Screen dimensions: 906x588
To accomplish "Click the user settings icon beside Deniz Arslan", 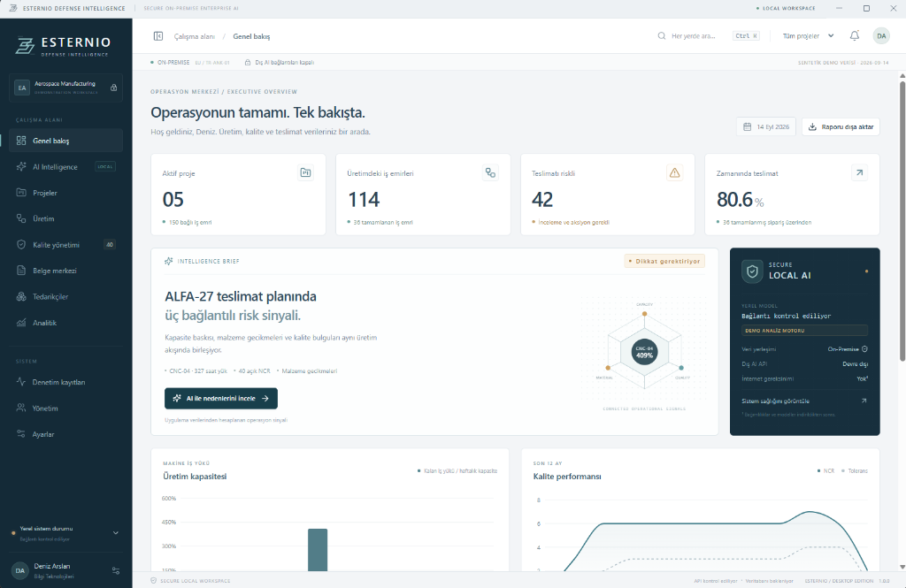I will [x=116, y=570].
